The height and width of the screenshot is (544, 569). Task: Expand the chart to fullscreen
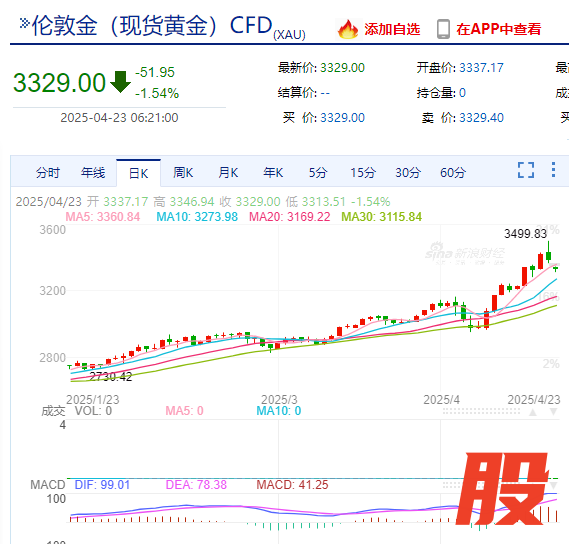point(526,170)
